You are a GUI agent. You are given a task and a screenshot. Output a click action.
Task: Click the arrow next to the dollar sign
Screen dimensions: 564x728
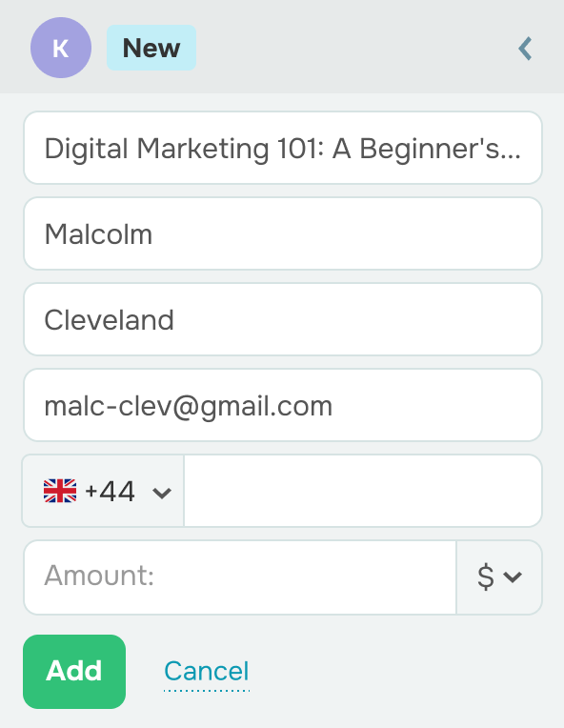513,577
